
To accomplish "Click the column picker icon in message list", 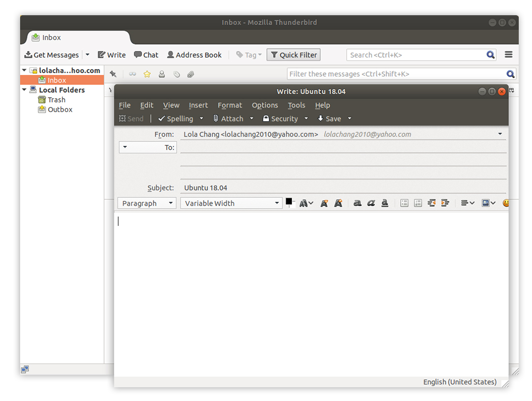I will coord(511,90).
